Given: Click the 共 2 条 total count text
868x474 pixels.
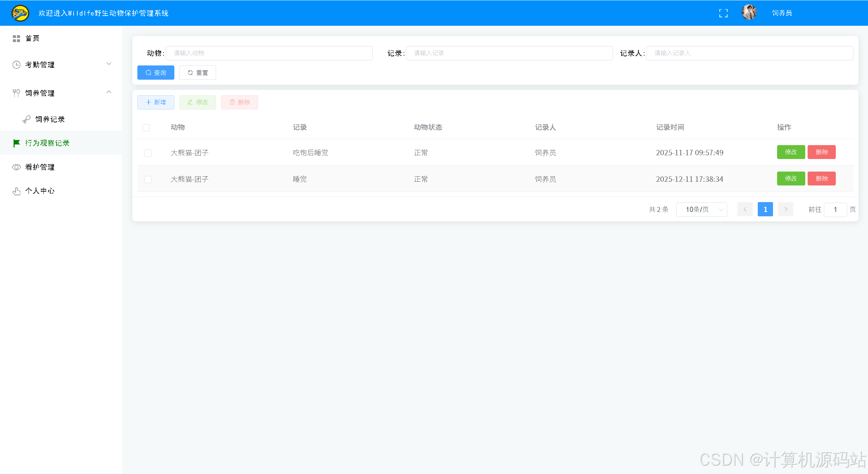Looking at the screenshot, I should (659, 210).
